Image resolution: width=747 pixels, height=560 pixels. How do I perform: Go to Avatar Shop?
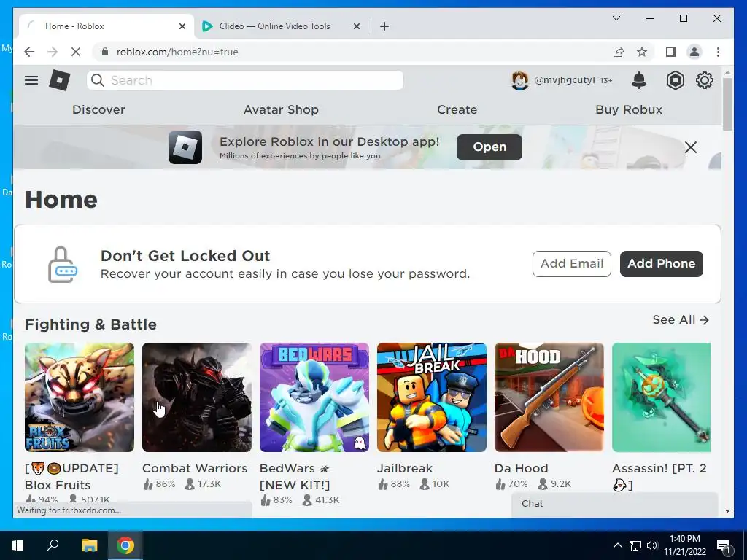281,109
